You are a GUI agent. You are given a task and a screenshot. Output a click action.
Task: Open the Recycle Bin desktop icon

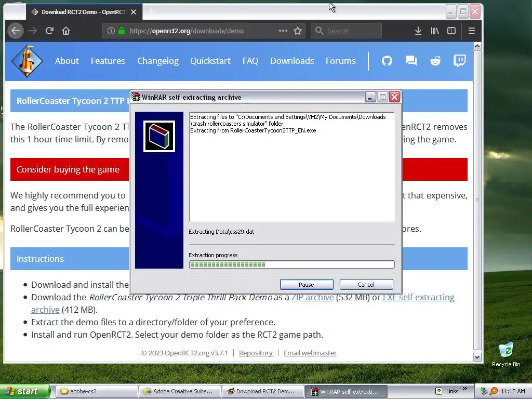tap(506, 355)
